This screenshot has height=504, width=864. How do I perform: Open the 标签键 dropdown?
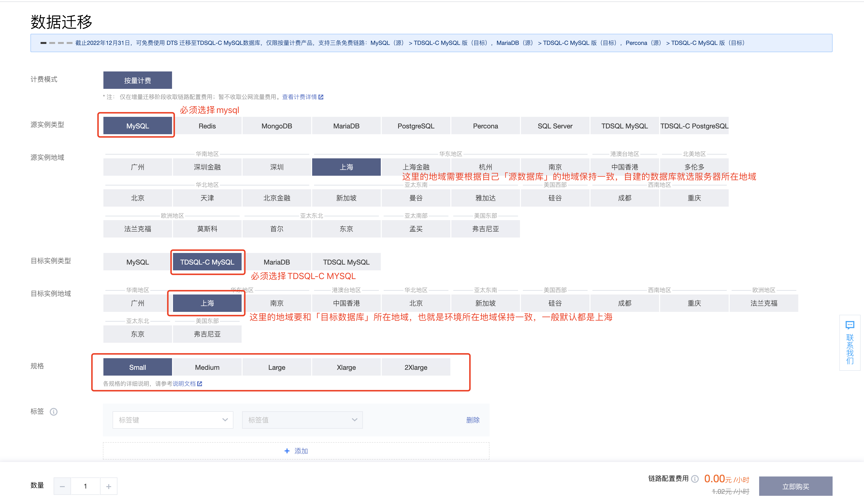pyautogui.click(x=173, y=420)
